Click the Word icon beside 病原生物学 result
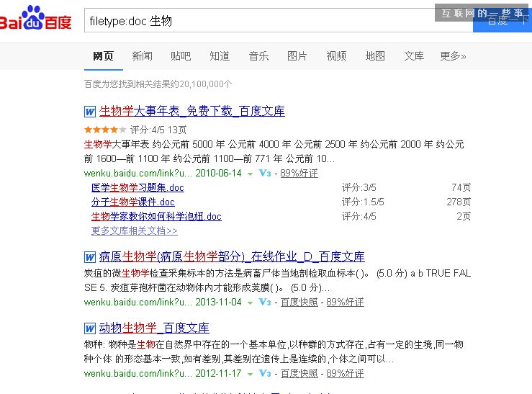The width and height of the screenshot is (532, 394). point(90,257)
